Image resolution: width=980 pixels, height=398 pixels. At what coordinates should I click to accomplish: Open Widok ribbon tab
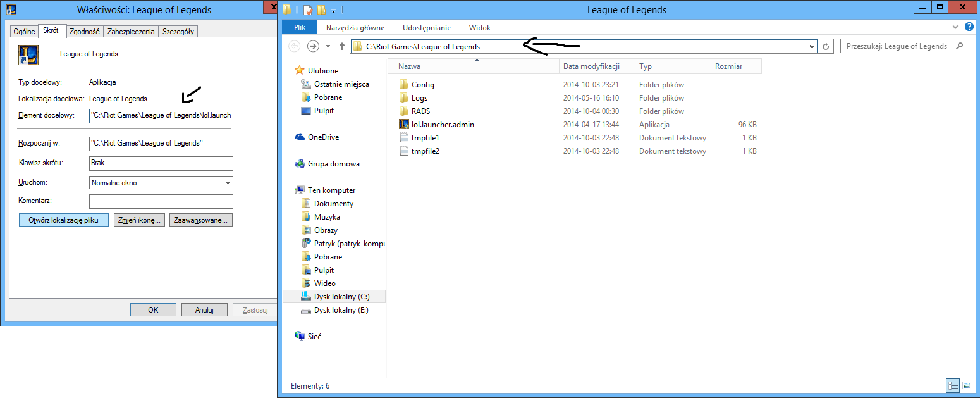[480, 28]
